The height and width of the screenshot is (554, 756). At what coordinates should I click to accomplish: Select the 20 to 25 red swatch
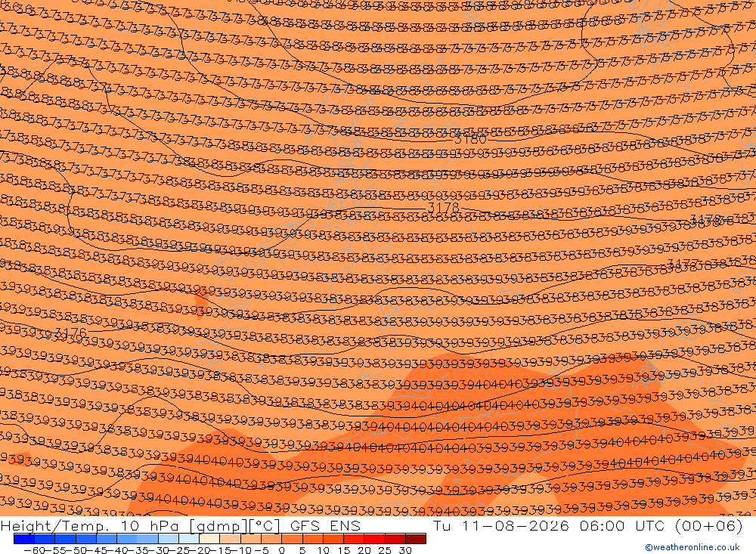pyautogui.click(x=374, y=539)
